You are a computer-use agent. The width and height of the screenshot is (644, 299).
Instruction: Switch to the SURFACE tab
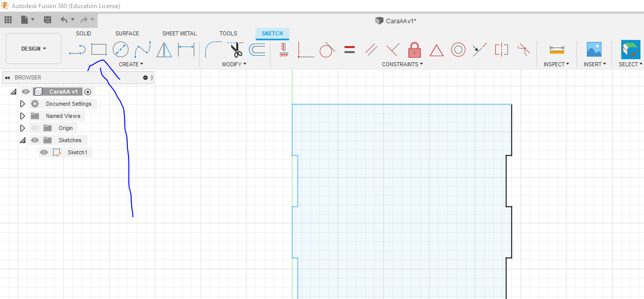[x=127, y=33]
